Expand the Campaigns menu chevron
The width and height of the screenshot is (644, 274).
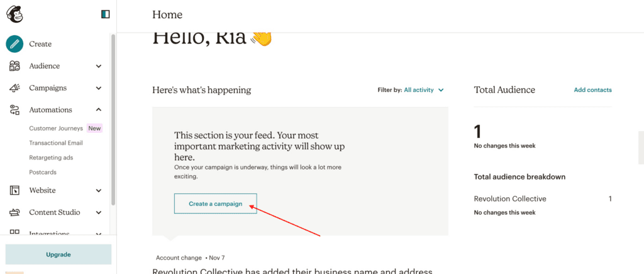99,88
